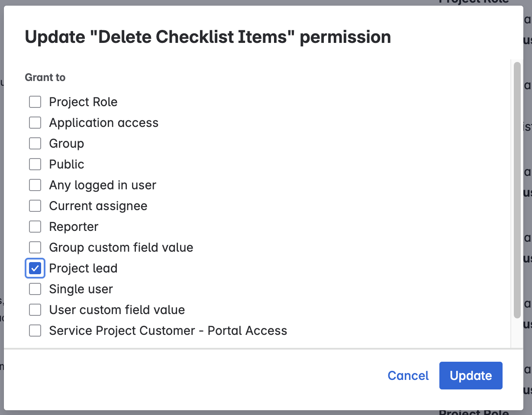
Task: Tick the Group checkbox
Action: tap(35, 143)
